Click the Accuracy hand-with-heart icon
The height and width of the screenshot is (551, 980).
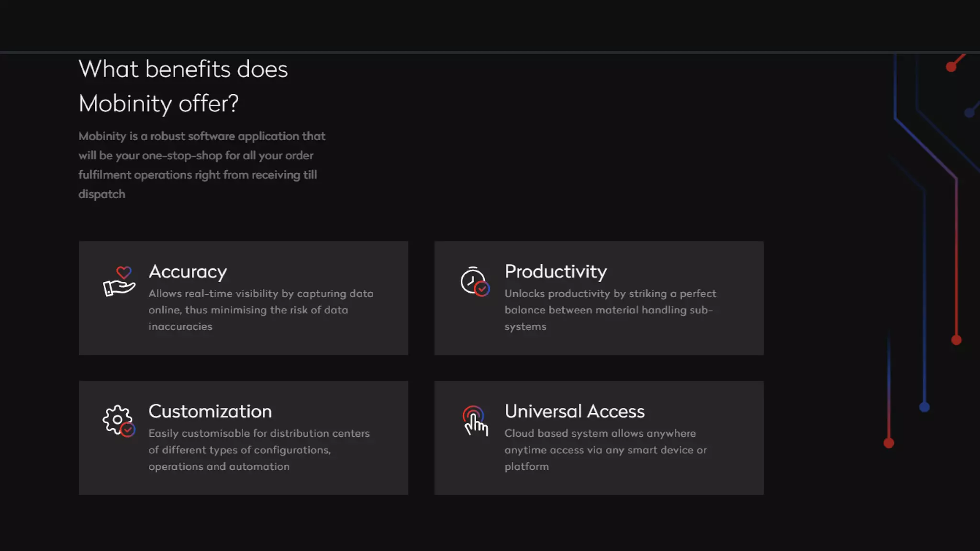click(x=119, y=281)
